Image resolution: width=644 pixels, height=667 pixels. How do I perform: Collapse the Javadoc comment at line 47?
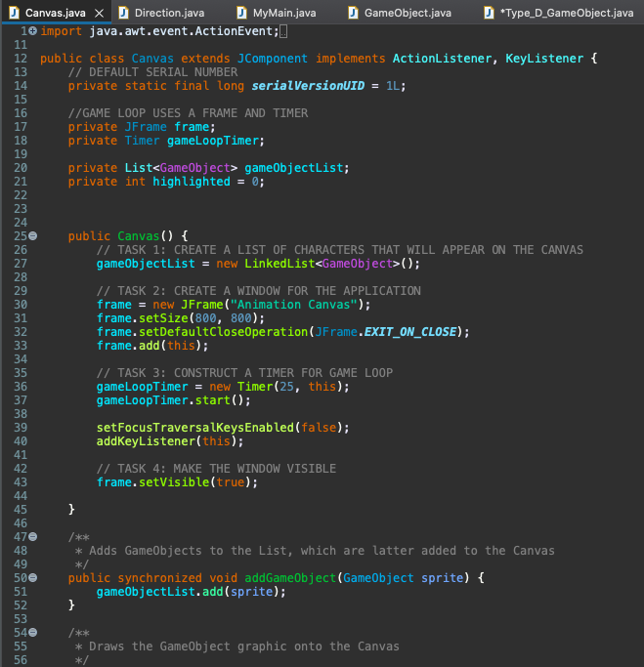[33, 537]
